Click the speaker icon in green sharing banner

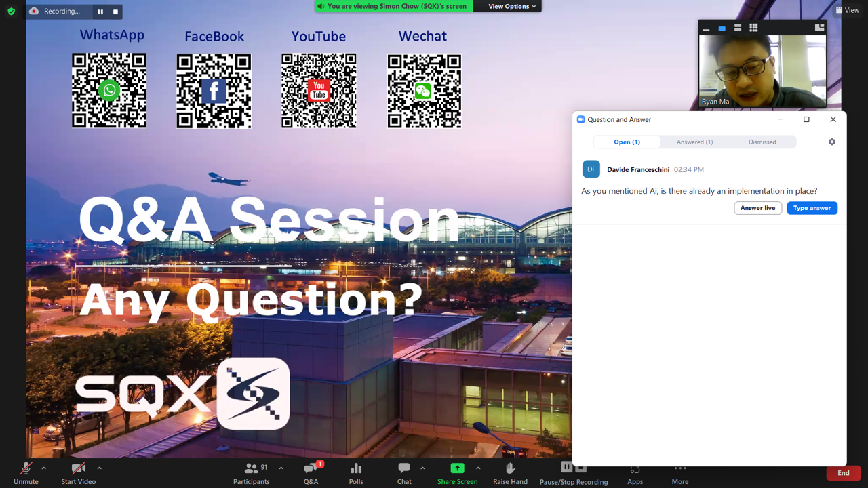(321, 6)
